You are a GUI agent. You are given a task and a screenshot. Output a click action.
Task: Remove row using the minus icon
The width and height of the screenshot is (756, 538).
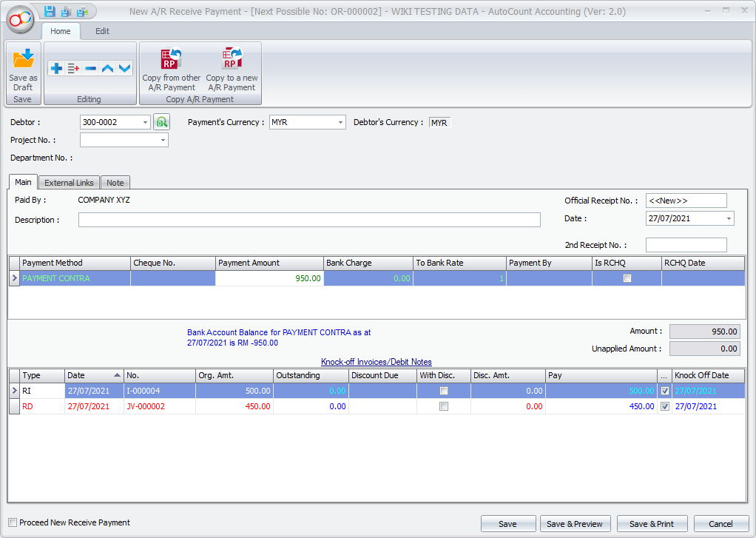click(90, 69)
